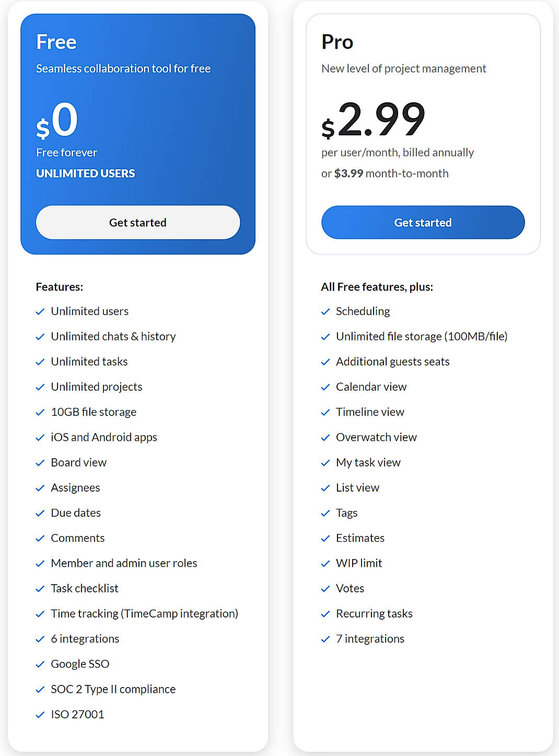The width and height of the screenshot is (559, 756).
Task: Click the Pro plan title
Action: point(337,42)
